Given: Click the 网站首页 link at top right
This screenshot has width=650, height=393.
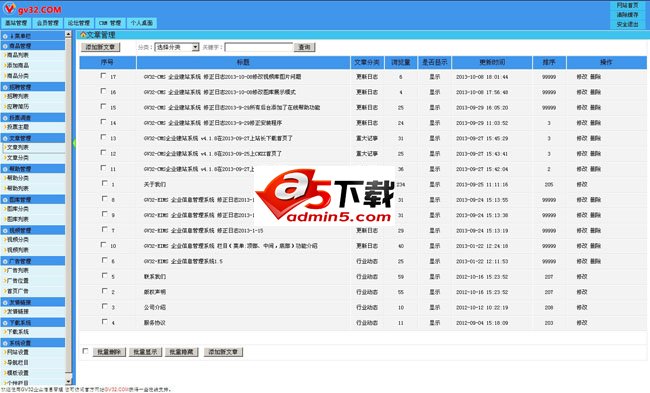Looking at the screenshot, I should tap(627, 5).
